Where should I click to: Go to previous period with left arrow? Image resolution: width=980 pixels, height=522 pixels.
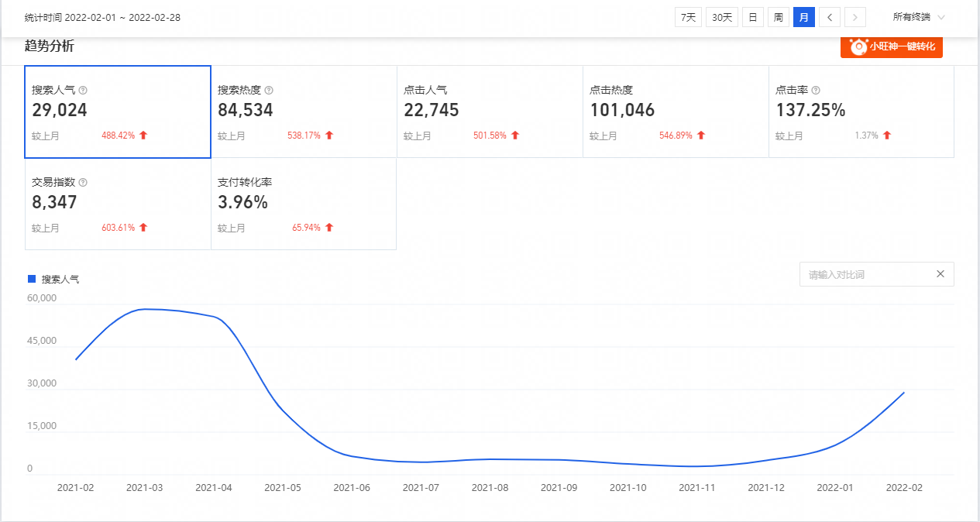(x=830, y=17)
